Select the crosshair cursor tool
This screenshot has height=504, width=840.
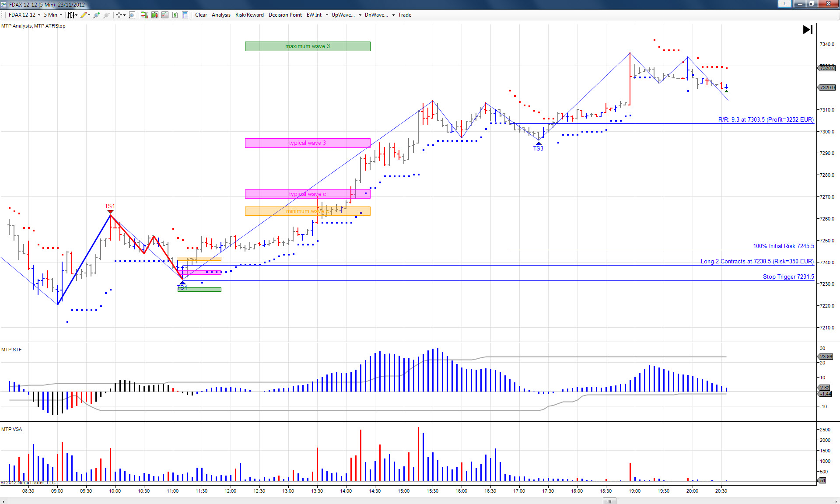[x=119, y=15]
